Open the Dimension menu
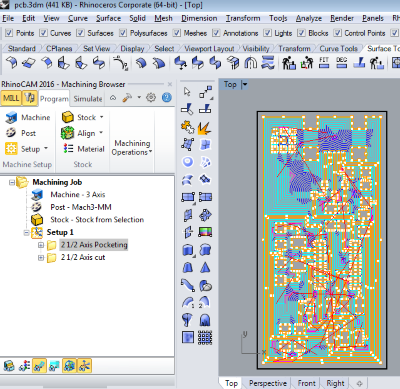 pos(199,18)
